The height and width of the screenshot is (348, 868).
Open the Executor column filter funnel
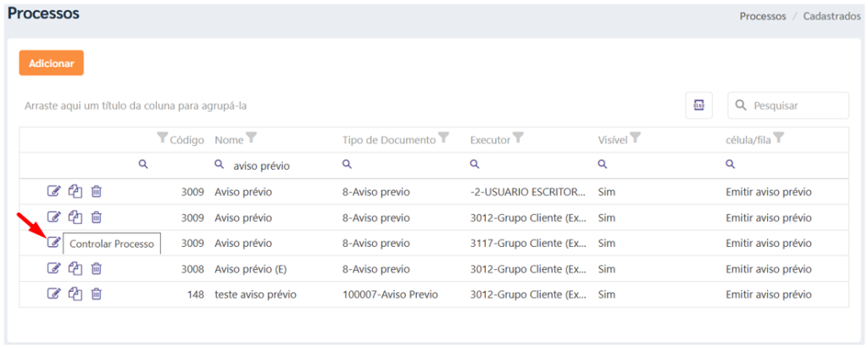518,137
